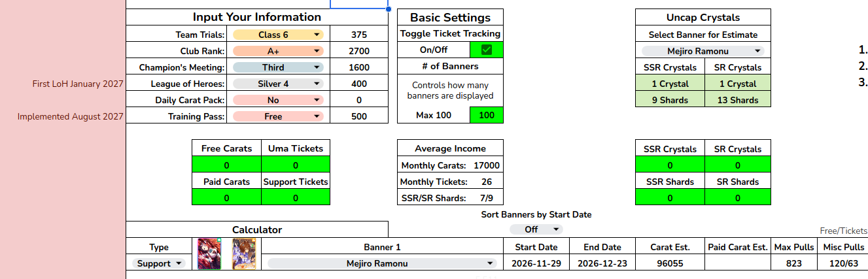
Task: Select the End Date 2026-12-23 cell
Action: pos(602,263)
